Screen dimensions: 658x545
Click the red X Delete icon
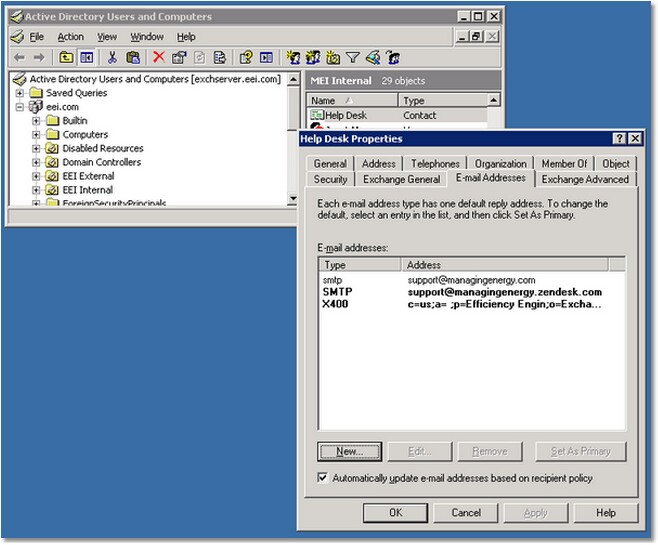(x=159, y=57)
